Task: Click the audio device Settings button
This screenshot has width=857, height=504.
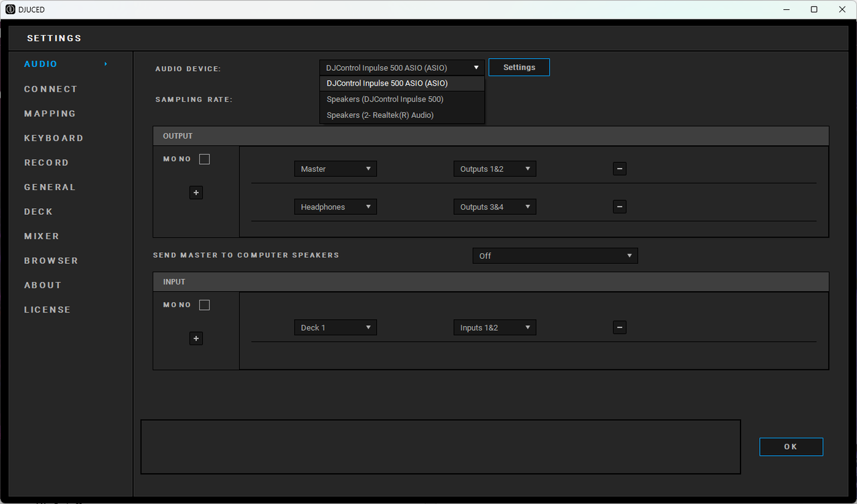Action: click(x=519, y=67)
